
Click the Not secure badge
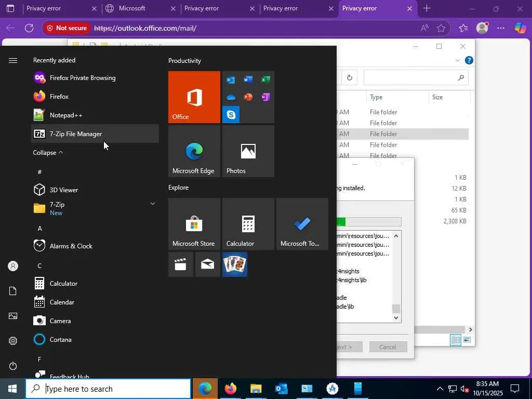click(67, 28)
